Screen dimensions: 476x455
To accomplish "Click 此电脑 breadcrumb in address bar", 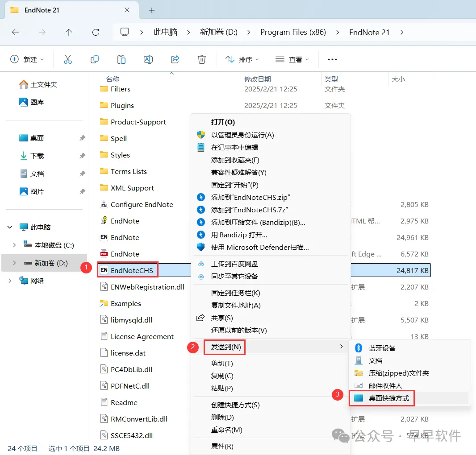I will (166, 32).
